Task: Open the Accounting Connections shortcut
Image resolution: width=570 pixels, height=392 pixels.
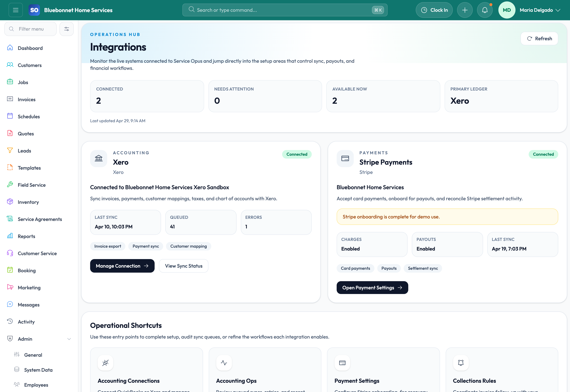Action: click(x=147, y=370)
